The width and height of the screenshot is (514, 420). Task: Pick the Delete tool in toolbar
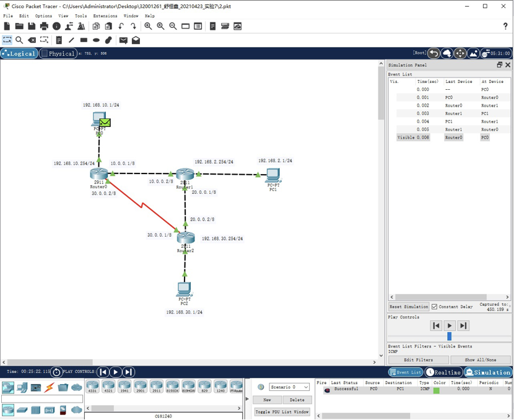[x=32, y=40]
